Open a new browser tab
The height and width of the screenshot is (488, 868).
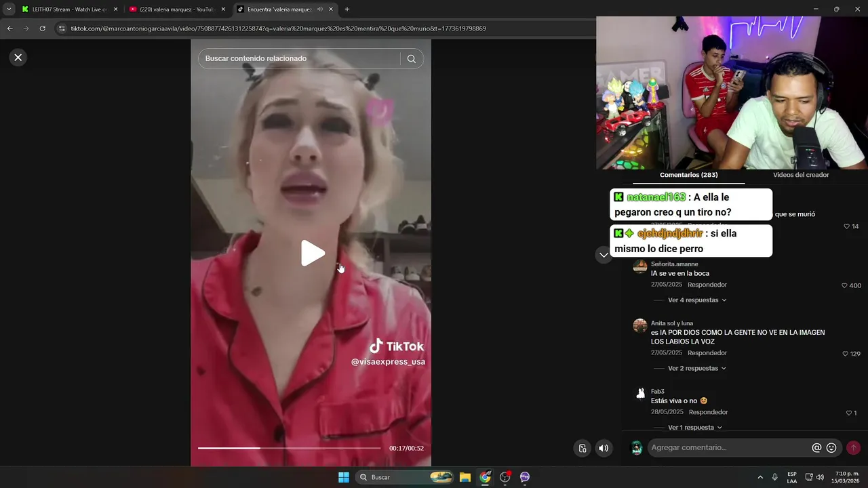[x=347, y=9]
